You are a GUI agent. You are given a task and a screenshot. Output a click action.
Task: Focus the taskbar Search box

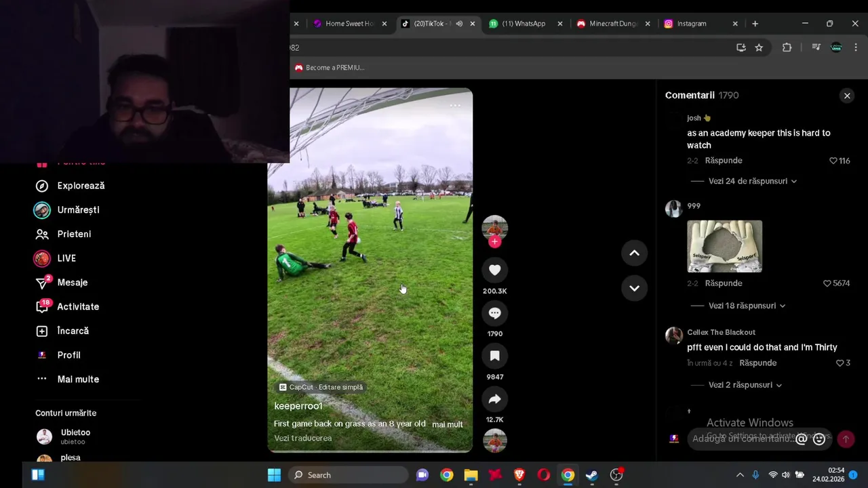point(348,475)
